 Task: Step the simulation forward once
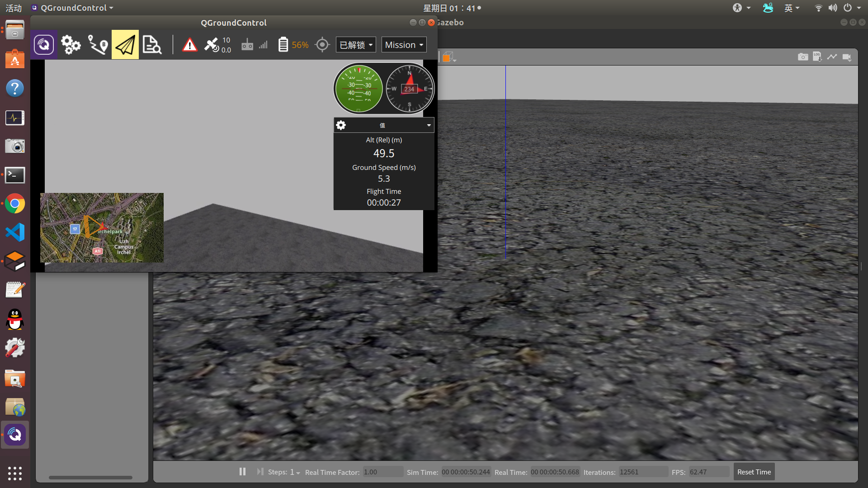coord(260,472)
